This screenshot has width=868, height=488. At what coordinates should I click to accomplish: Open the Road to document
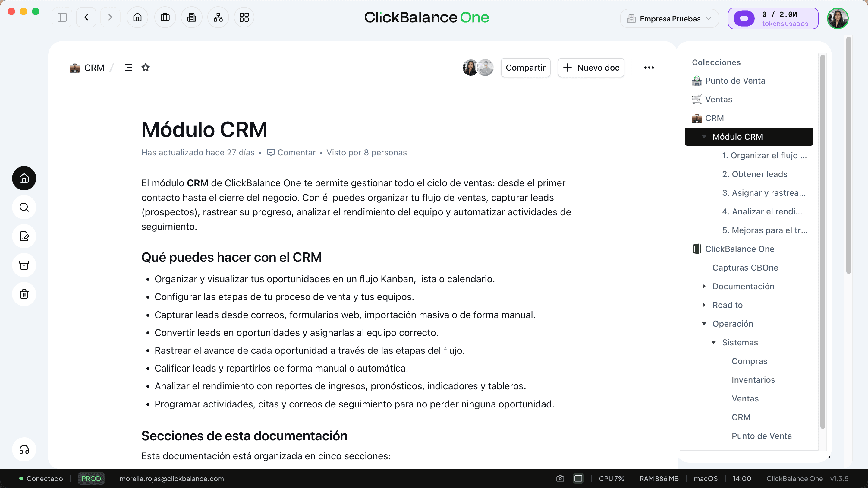click(x=728, y=305)
